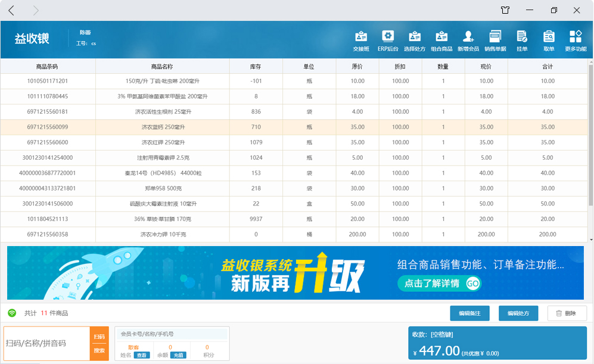
Task: Click the skin/theme shirt icon in title bar
Action: click(505, 10)
